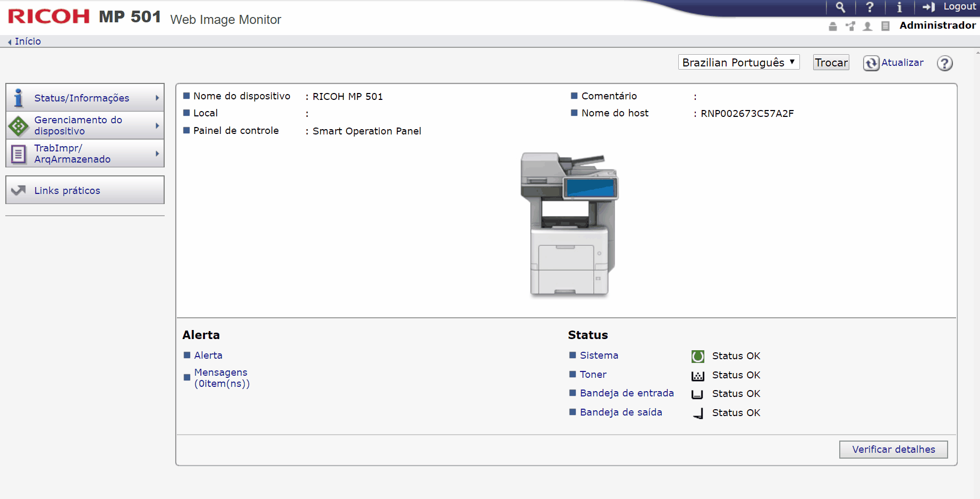The height and width of the screenshot is (499, 980).
Task: Click the gray user icon near Administrador
Action: tap(867, 26)
